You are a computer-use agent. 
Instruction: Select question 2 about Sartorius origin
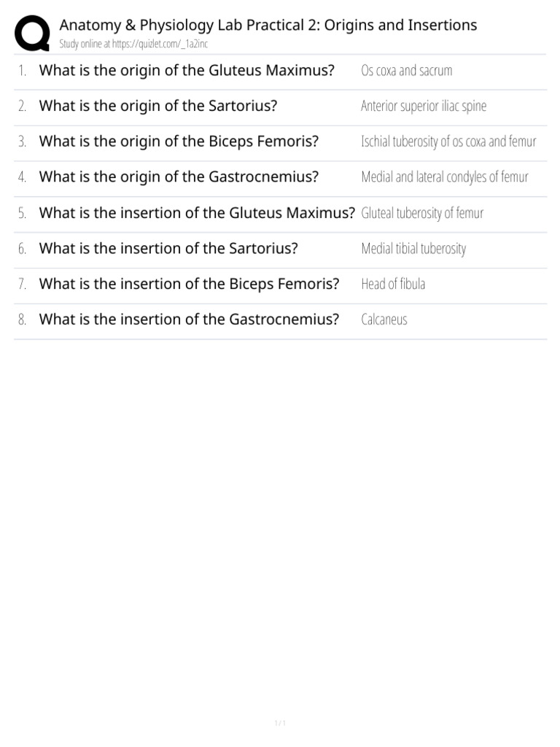tap(158, 106)
